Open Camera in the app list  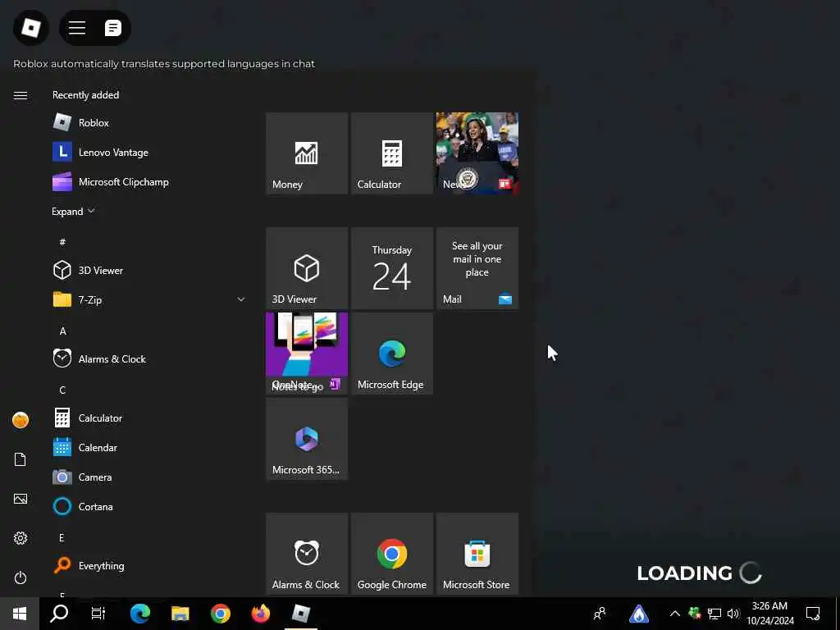[149, 477]
